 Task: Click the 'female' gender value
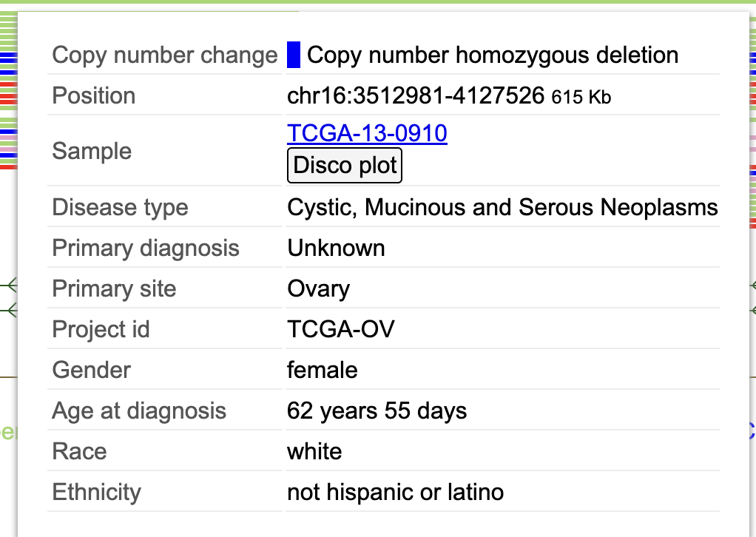[x=322, y=370]
